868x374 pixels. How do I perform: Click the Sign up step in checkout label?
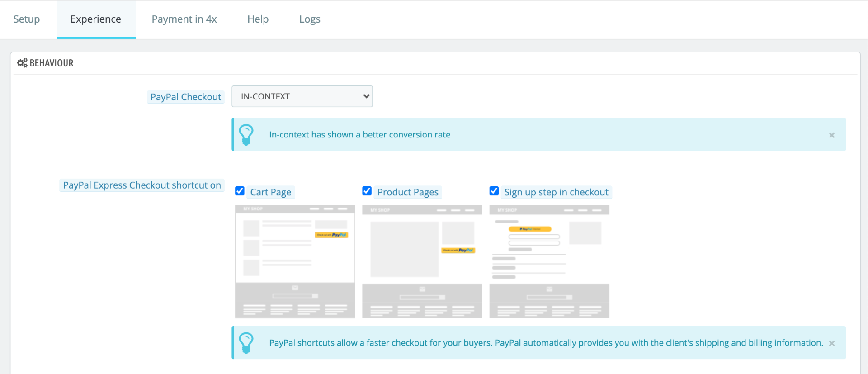[x=556, y=192]
